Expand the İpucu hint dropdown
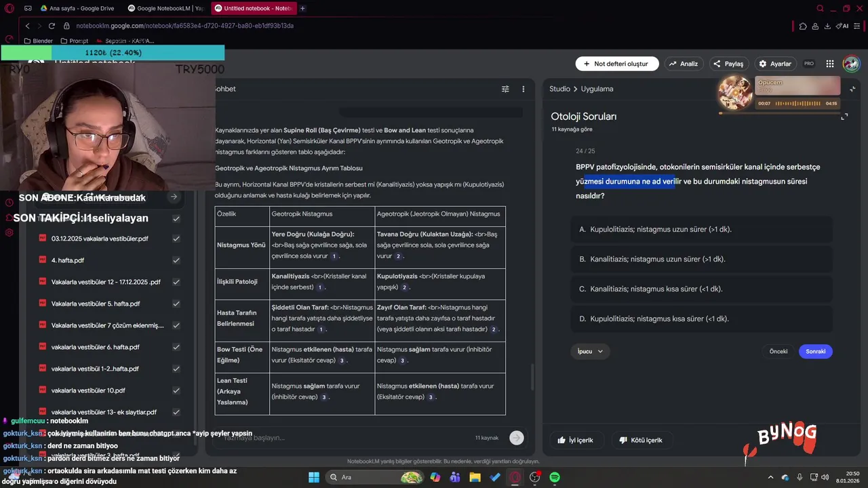This screenshot has width=868, height=488. click(590, 351)
